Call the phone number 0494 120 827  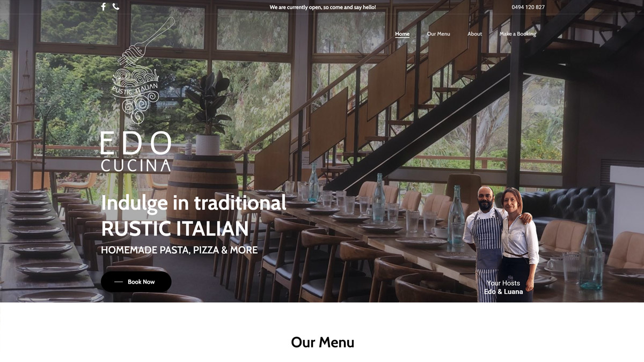pos(528,8)
